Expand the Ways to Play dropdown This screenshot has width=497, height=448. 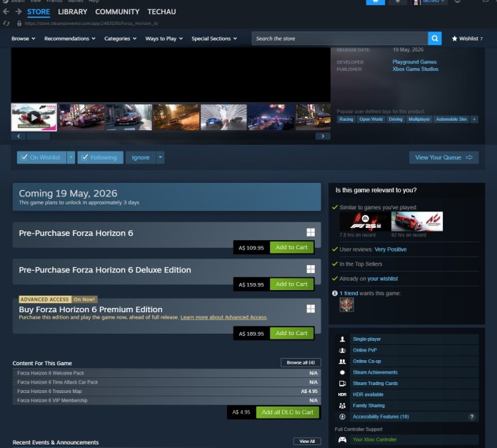click(x=164, y=39)
